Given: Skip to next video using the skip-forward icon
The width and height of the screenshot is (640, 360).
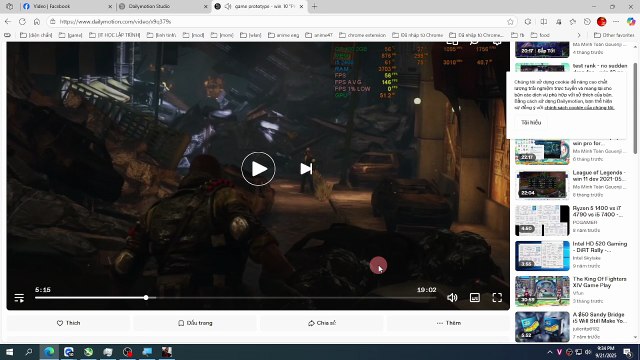Looking at the screenshot, I should click(x=306, y=169).
